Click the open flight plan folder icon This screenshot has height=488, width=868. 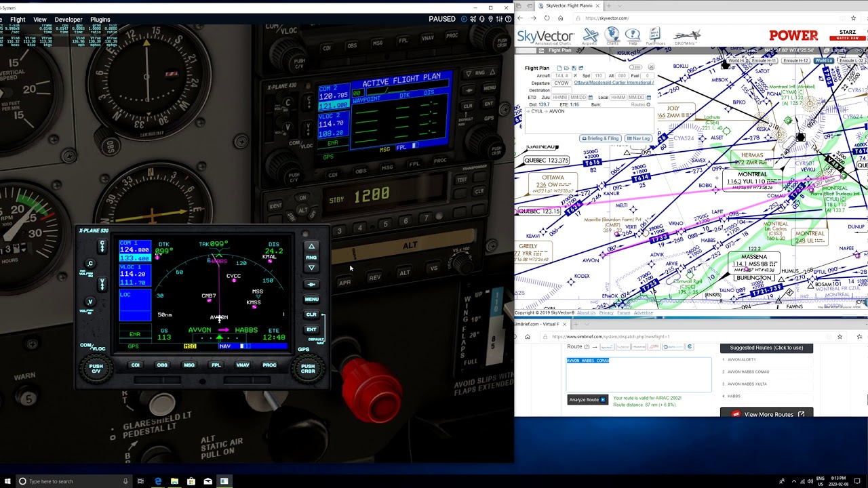(x=566, y=68)
